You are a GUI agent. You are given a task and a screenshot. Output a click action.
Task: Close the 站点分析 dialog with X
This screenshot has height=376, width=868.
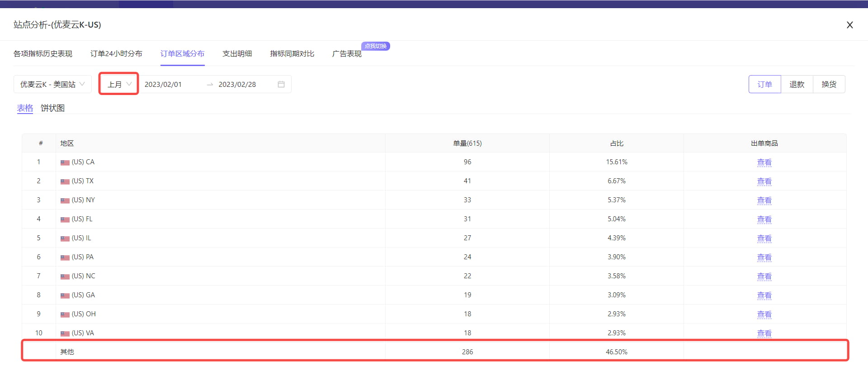tap(849, 25)
